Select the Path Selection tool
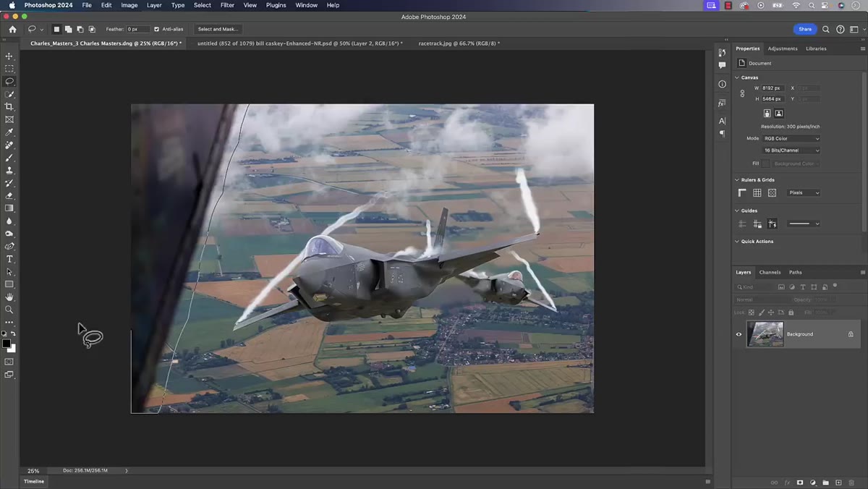868x489 pixels. 9,271
